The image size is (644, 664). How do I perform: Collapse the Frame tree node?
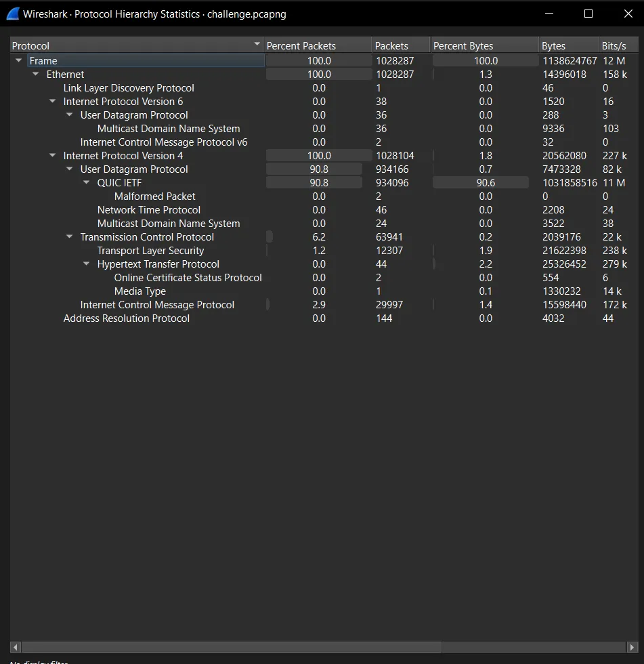[x=19, y=61]
